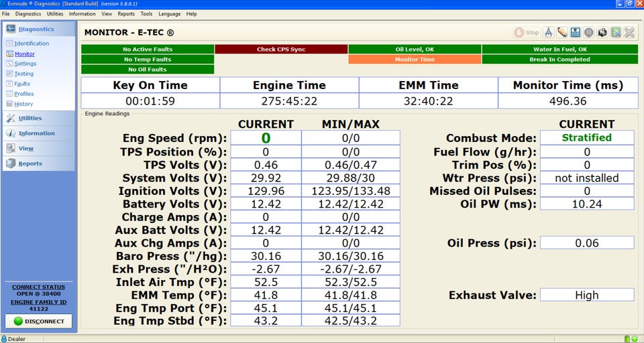Click the Engine Time value 275:45:22

(x=290, y=101)
